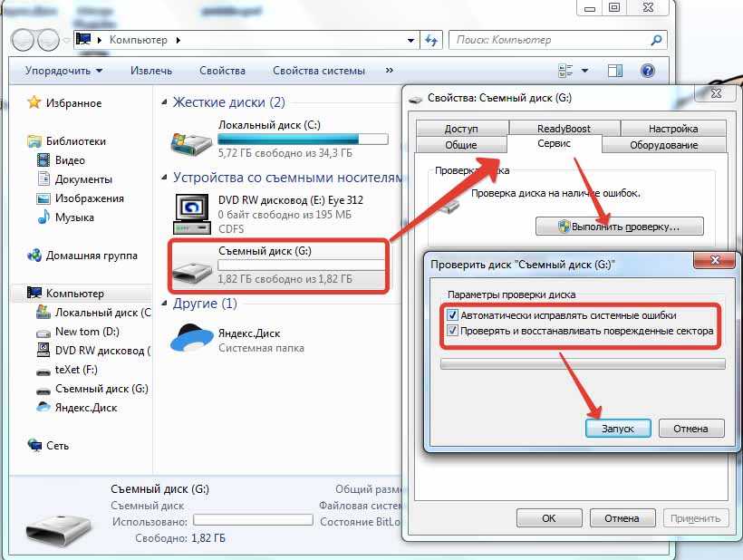743x560 pixels.
Task: Toggle the preview pane icon
Action: click(x=615, y=71)
